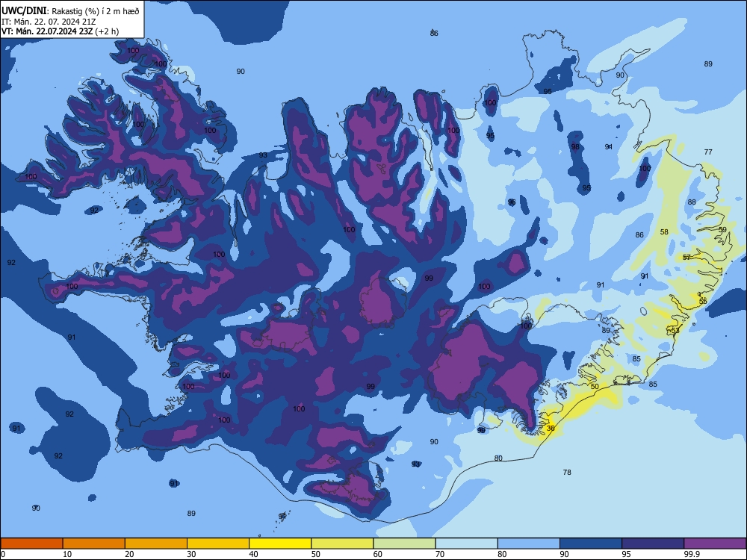Click the 57 value near the east fjords

(x=686, y=257)
